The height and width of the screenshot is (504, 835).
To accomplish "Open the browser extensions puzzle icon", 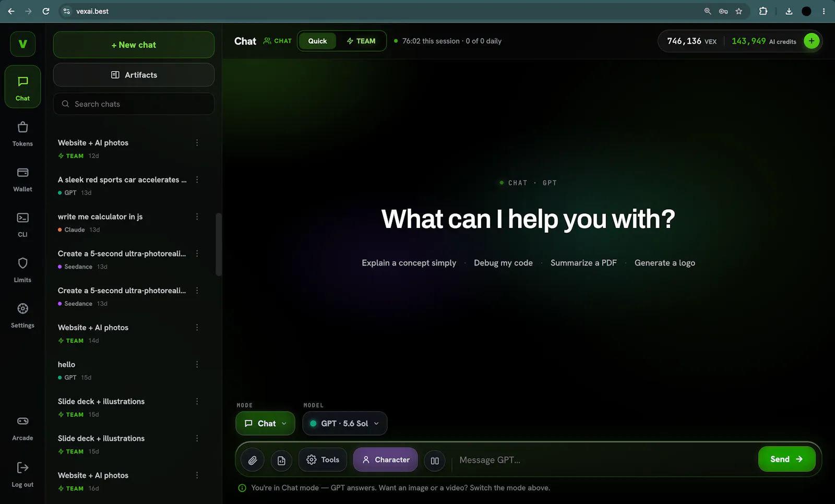I will [x=763, y=11].
